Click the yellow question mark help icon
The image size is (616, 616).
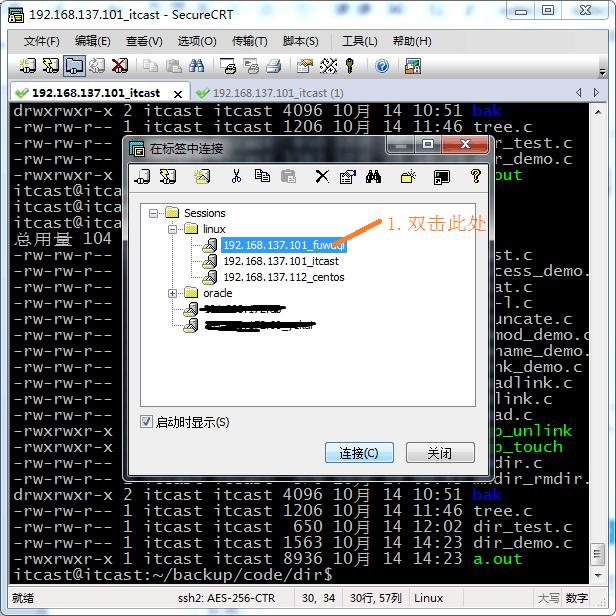pos(476,176)
